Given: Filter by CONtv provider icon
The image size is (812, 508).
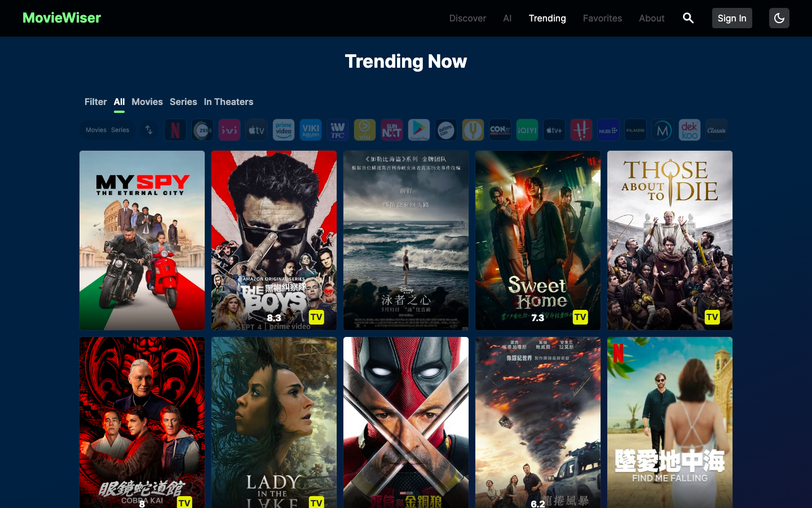Looking at the screenshot, I should 500,130.
